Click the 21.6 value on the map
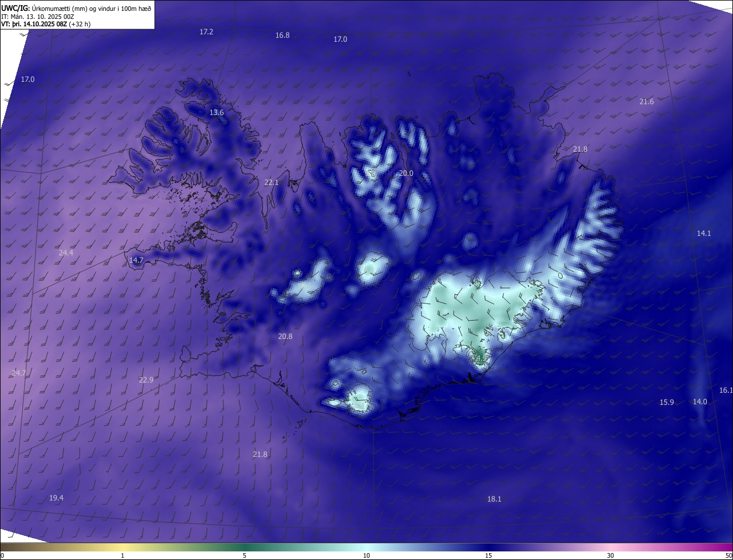Image resolution: width=733 pixels, height=560 pixels. click(x=647, y=102)
